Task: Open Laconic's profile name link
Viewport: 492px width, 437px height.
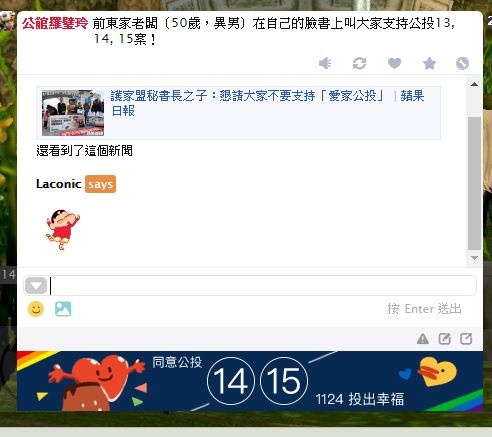Action: 59,184
